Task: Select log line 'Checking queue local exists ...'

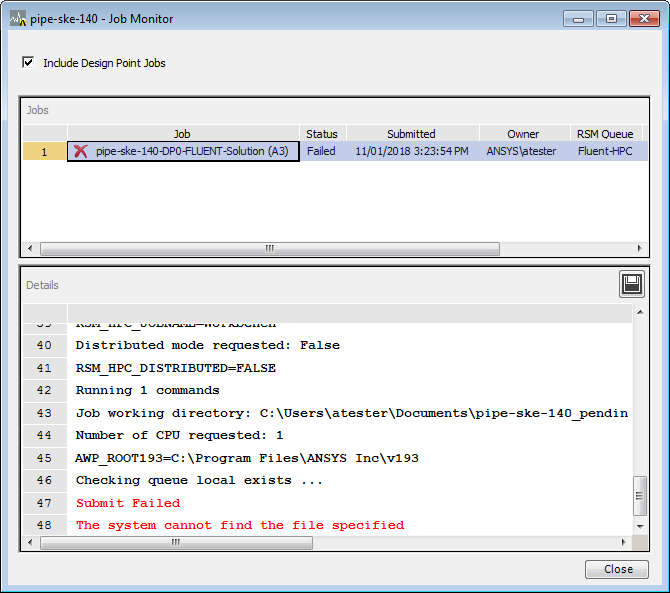Action: click(x=350, y=481)
